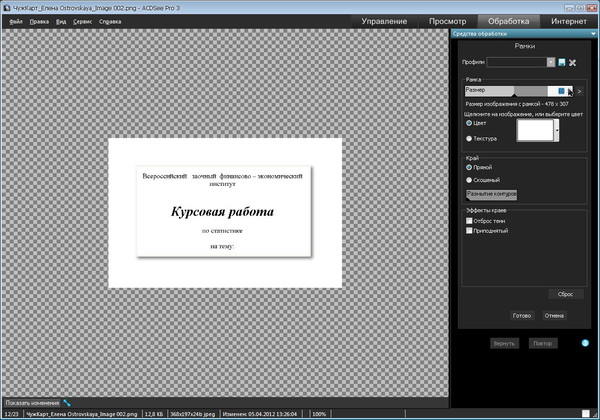Click the 100% zoom value in status bar

[319, 414]
